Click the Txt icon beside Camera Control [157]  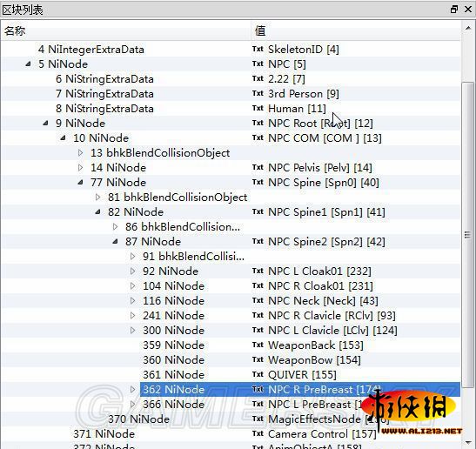pos(258,433)
